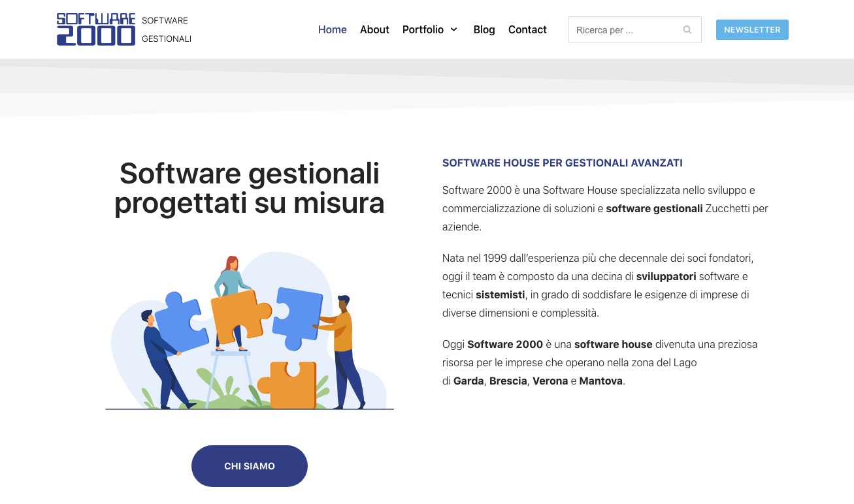
Task: Expand the Portfolio dropdown menu
Action: [x=423, y=29]
